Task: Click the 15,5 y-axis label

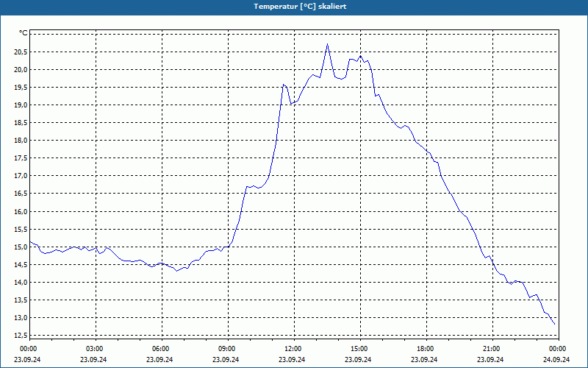Action: pyautogui.click(x=21, y=229)
